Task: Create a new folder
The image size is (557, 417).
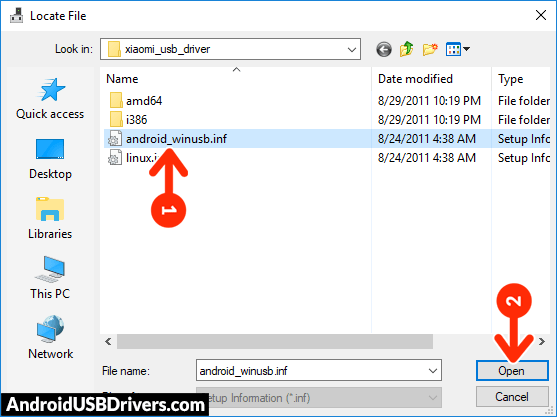Action: click(x=430, y=49)
